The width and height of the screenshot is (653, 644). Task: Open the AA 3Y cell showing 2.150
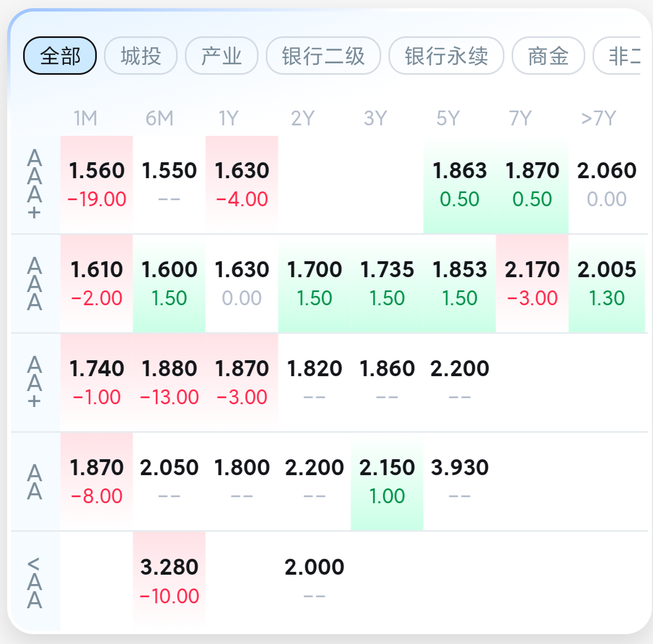coord(387,481)
